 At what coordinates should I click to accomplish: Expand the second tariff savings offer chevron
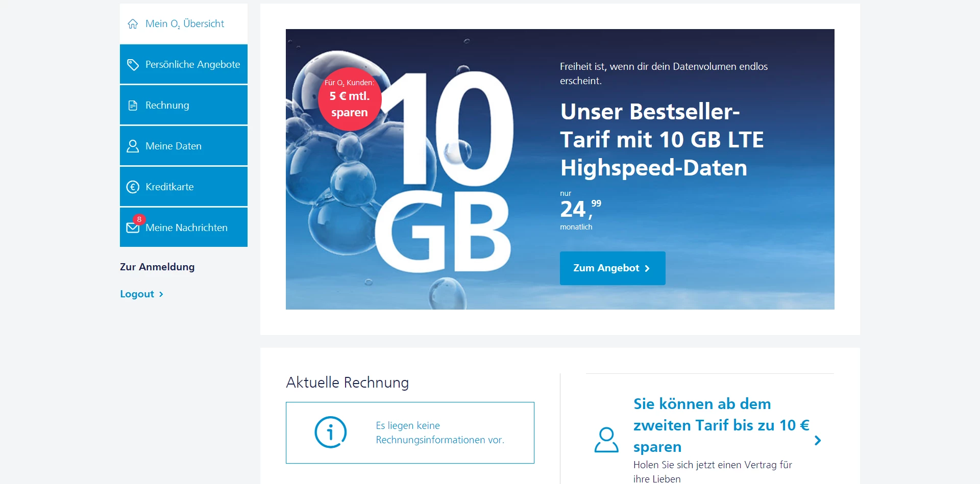coord(818,441)
